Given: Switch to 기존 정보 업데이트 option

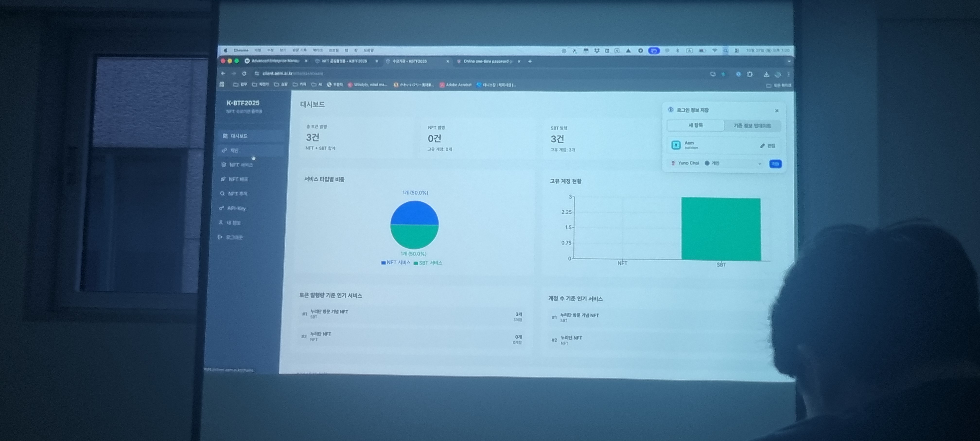Looking at the screenshot, I should tap(752, 126).
